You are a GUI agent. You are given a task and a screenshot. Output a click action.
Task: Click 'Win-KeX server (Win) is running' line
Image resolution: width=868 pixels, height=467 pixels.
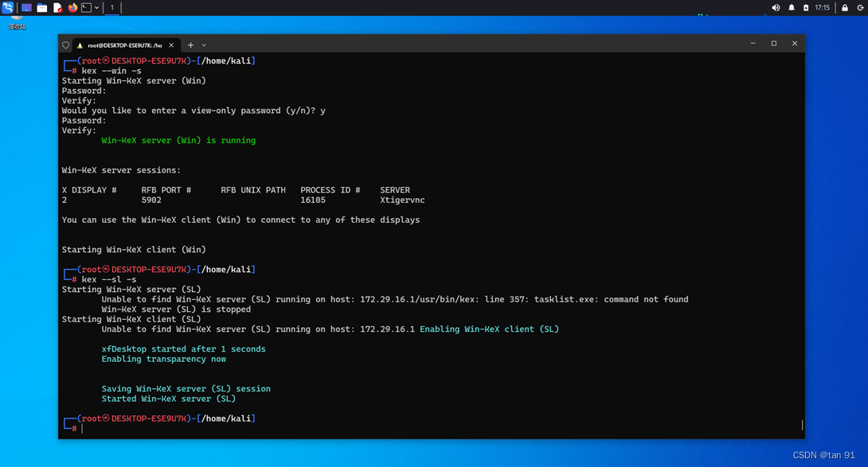(178, 141)
